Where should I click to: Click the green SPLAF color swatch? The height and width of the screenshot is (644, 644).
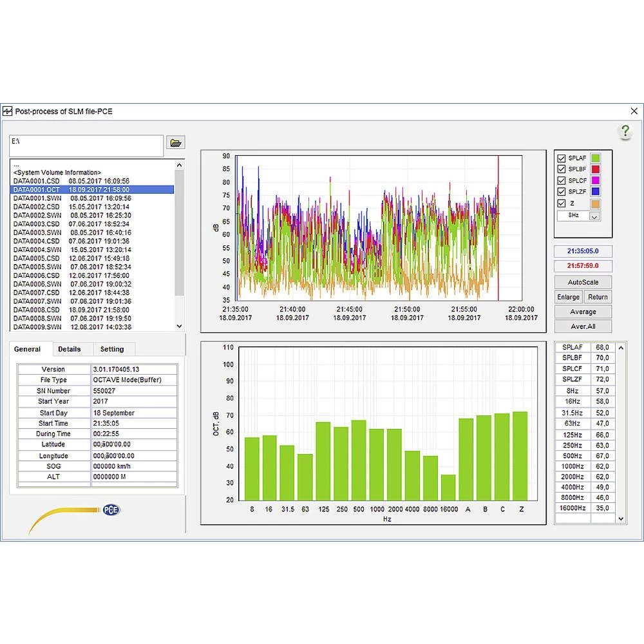coord(596,158)
